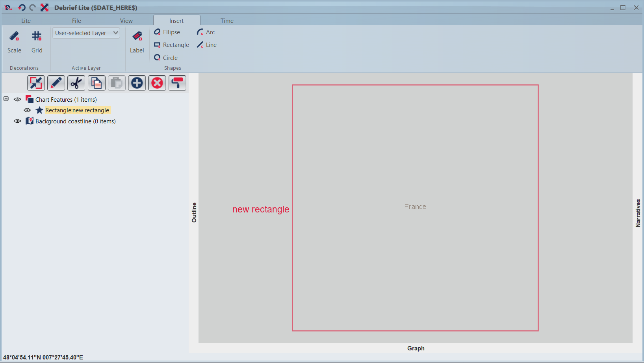Insert a Scale decoration
644x363 pixels.
pyautogui.click(x=14, y=42)
